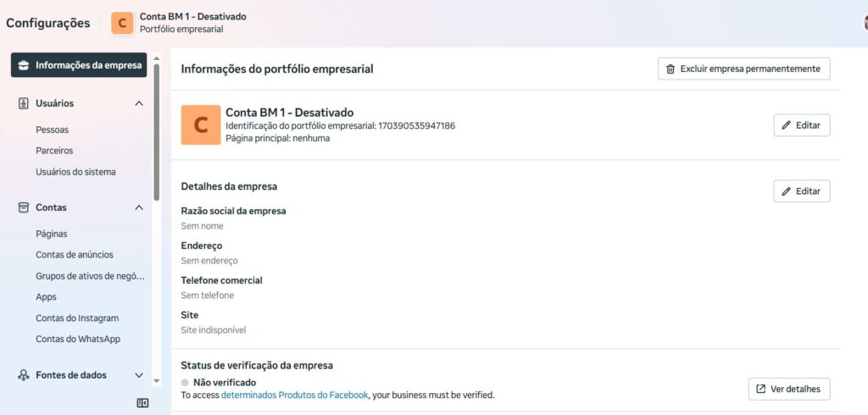Click the Fontes de dados icon
Viewport: 868px width, 415px height.
pyautogui.click(x=24, y=375)
